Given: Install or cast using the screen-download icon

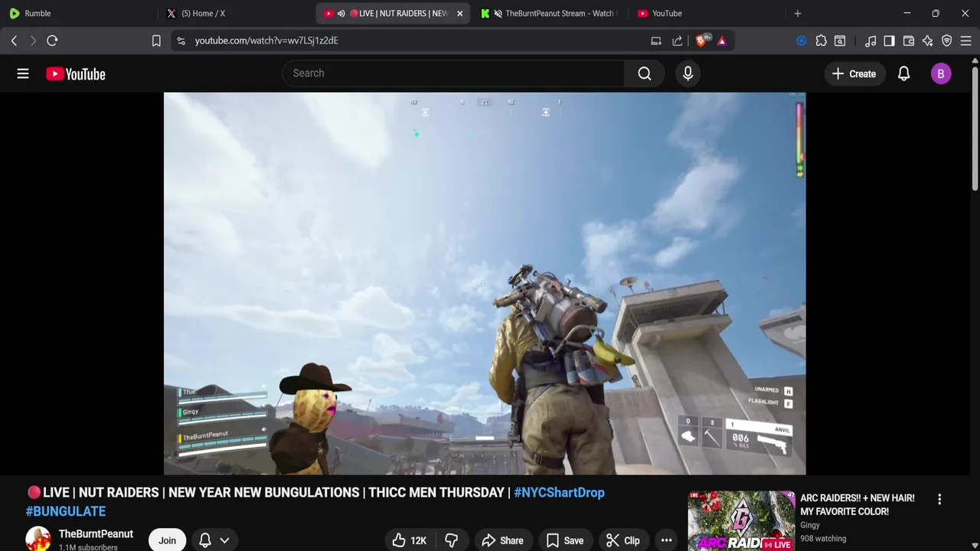Looking at the screenshot, I should 656,41.
